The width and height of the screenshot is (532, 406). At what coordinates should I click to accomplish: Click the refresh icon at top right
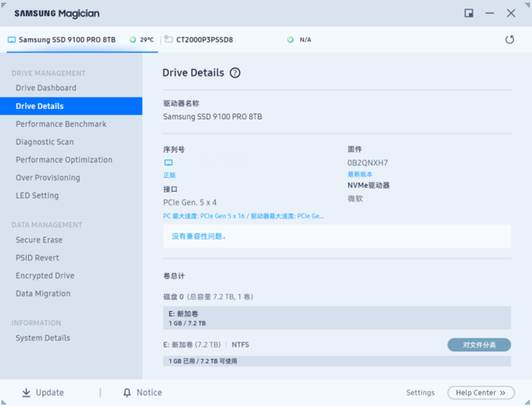509,39
